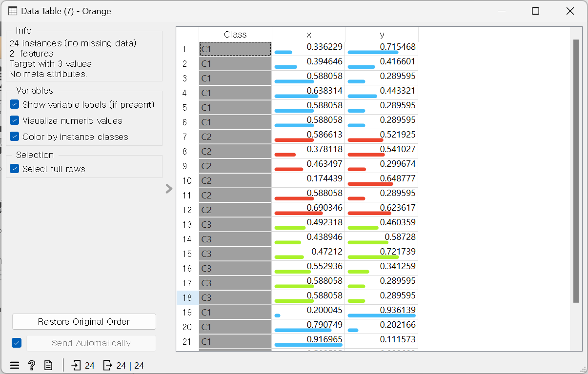Click the Data Table window title icon
Screen dimensions: 588x374
[x=13, y=11]
